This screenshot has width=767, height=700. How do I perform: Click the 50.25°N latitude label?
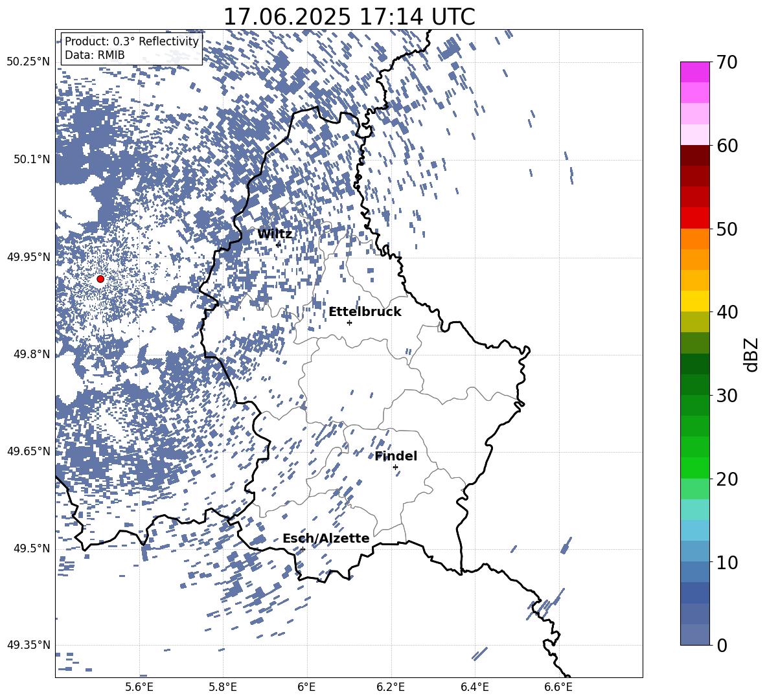[x=29, y=62]
